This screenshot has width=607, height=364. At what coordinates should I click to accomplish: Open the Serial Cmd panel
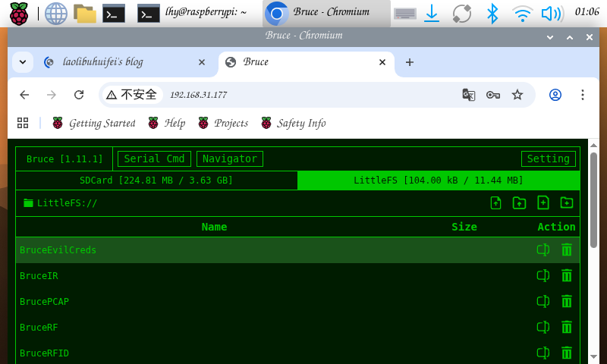point(154,158)
